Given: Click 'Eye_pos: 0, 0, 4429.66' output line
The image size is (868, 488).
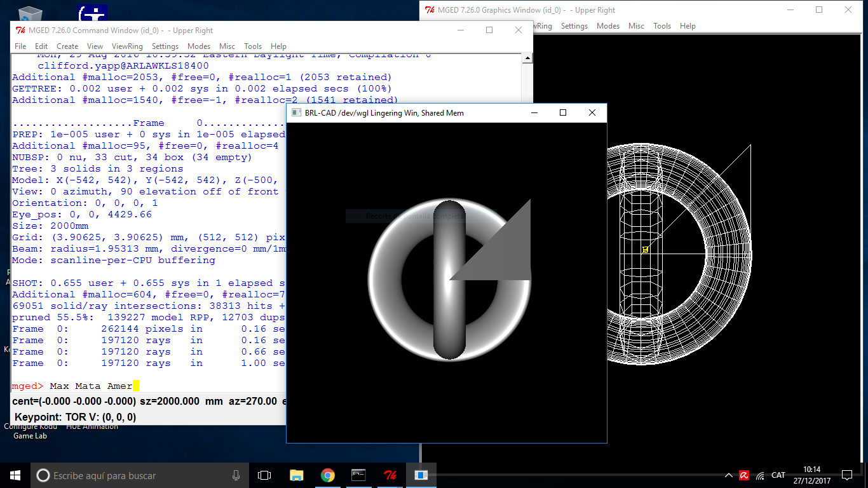Looking at the screenshot, I should pyautogui.click(x=82, y=214).
